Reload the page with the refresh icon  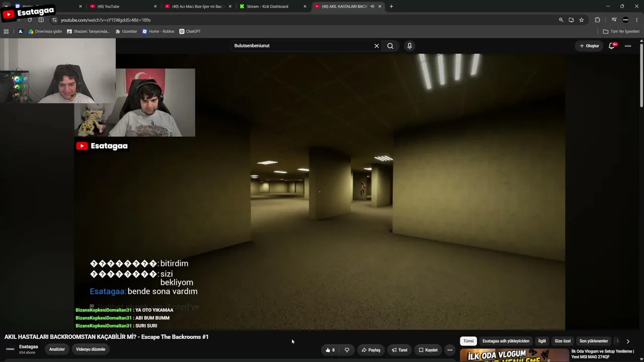tap(30, 20)
